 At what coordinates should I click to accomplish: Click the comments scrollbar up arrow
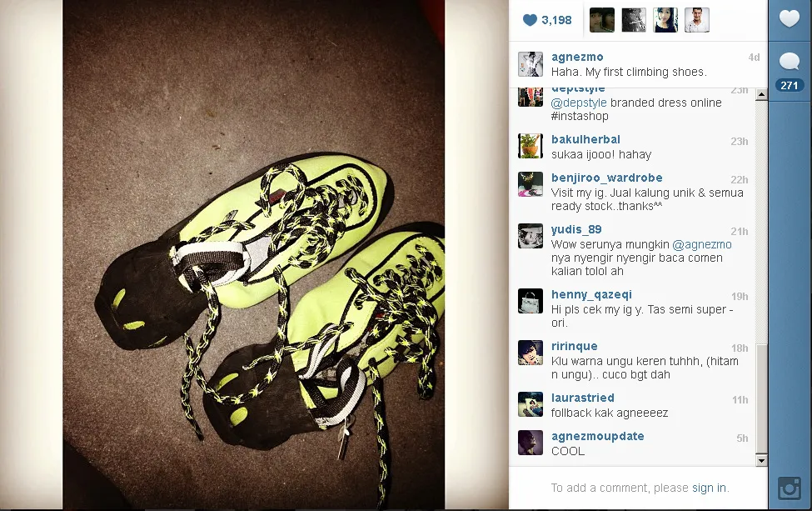point(761,95)
